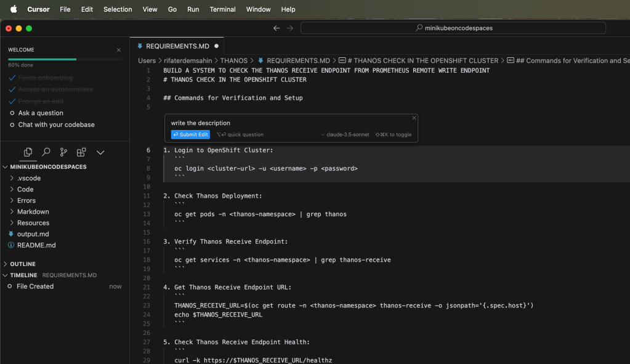Close the inline edit prompt box

414,118
